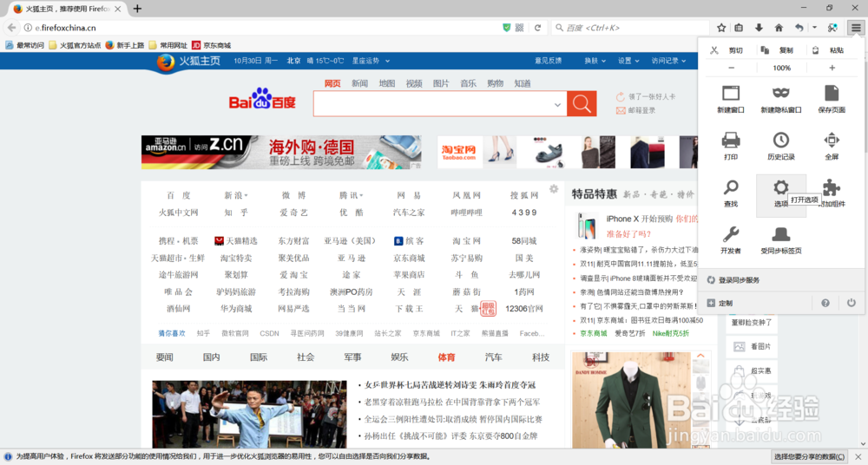Click the site information icon in address bar
Viewport: 868px width, 465px height.
(28, 28)
